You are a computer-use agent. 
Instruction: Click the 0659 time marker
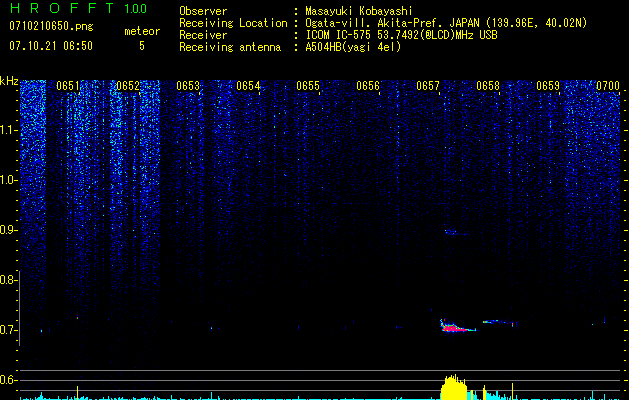point(548,86)
